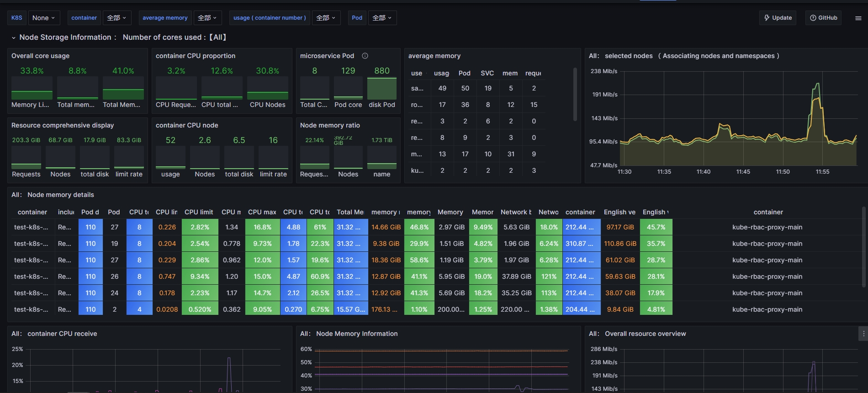This screenshot has height=393, width=868.
Task: Click the 9.84 GiB cell
Action: (620, 309)
